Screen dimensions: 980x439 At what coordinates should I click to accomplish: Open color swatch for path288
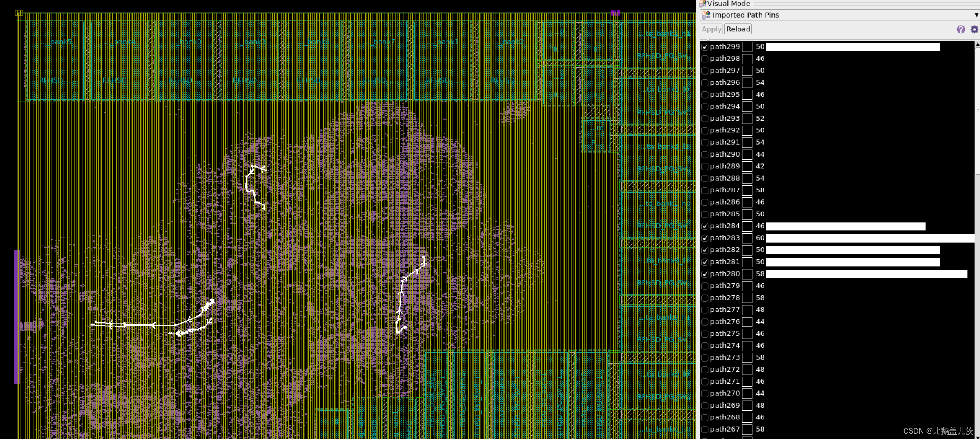coord(747,179)
